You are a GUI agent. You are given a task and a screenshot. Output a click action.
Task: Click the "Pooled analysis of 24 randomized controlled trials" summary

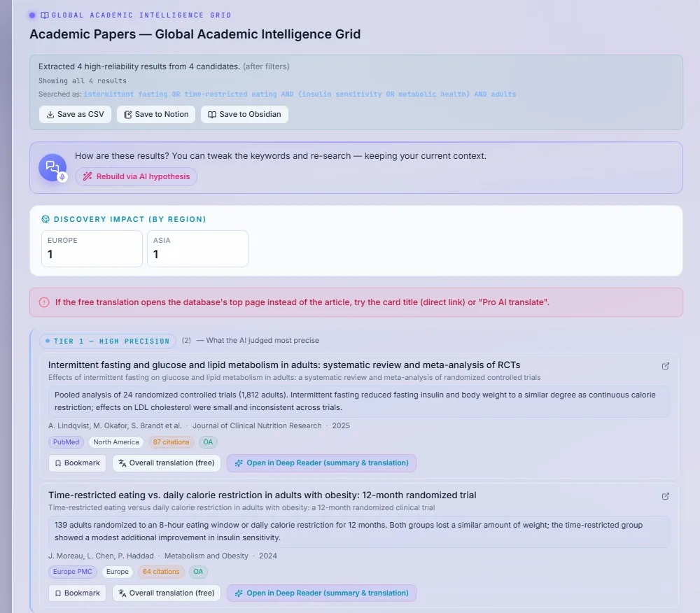click(359, 402)
